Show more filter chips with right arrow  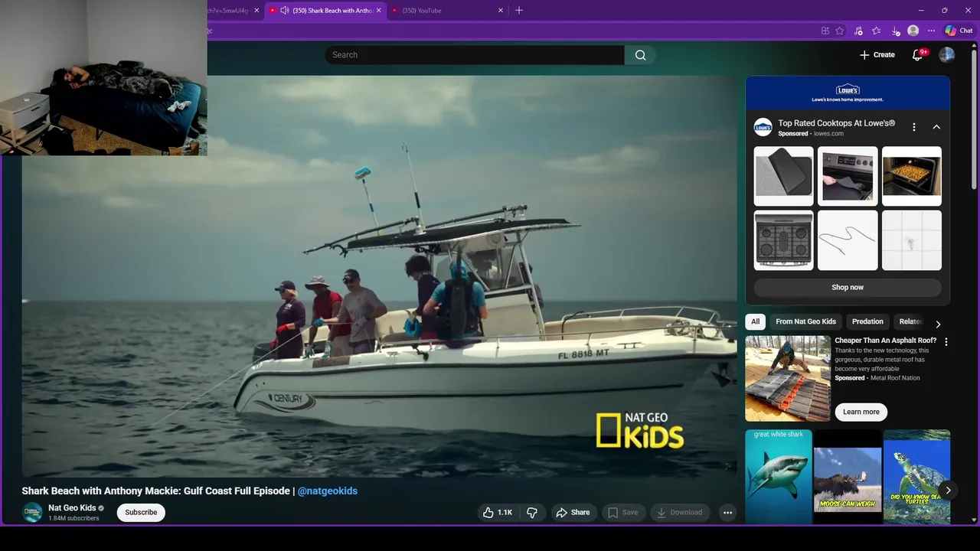(x=938, y=324)
